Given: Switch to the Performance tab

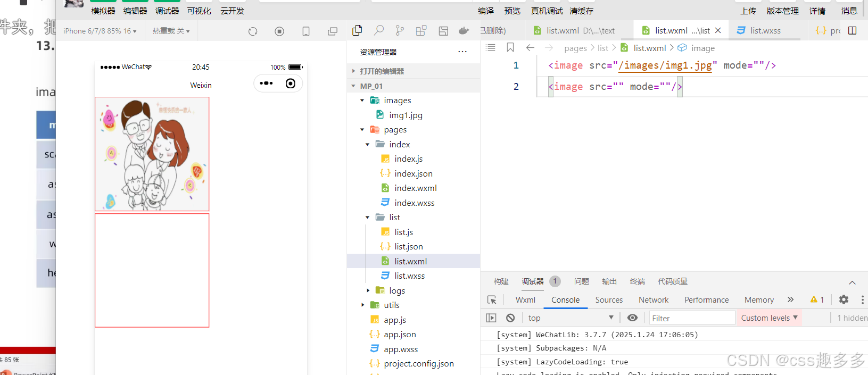Looking at the screenshot, I should tap(707, 300).
